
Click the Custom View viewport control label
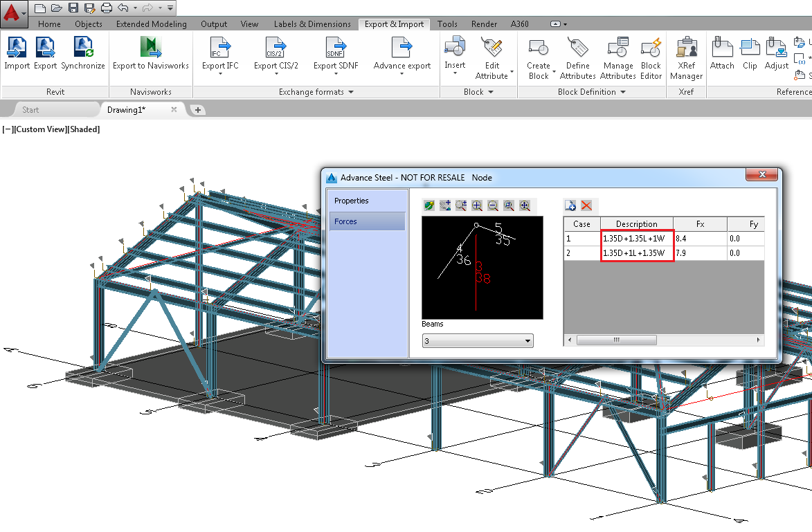coord(41,129)
